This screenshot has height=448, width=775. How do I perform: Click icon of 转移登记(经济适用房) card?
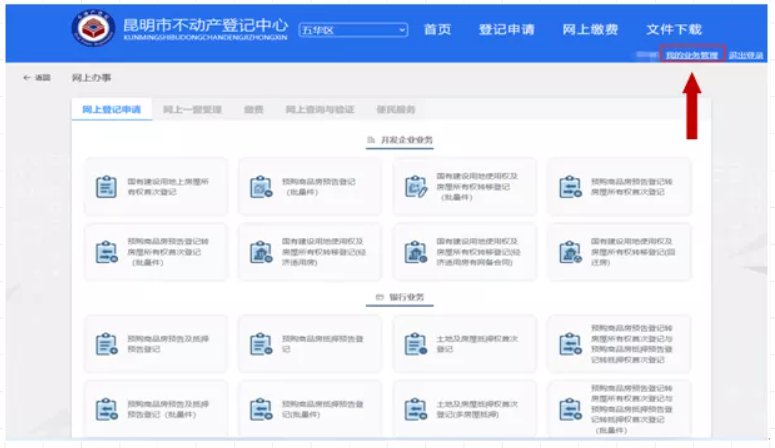click(x=261, y=252)
